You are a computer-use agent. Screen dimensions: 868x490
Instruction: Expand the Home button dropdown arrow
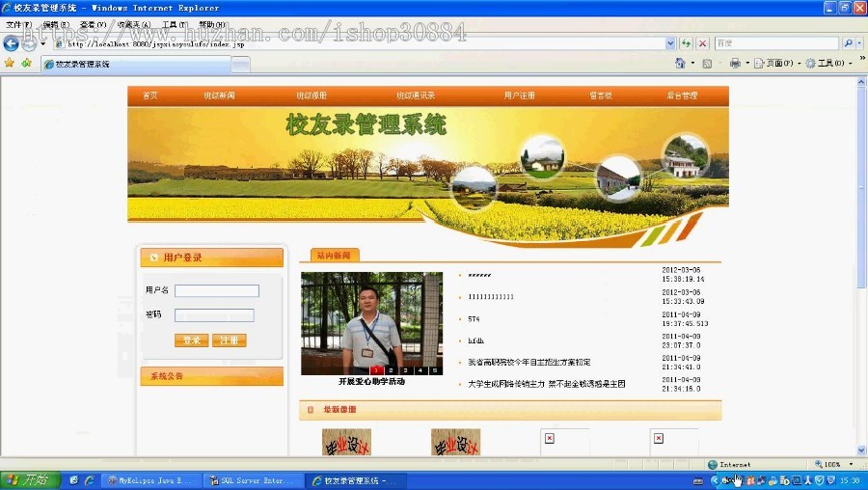point(692,63)
